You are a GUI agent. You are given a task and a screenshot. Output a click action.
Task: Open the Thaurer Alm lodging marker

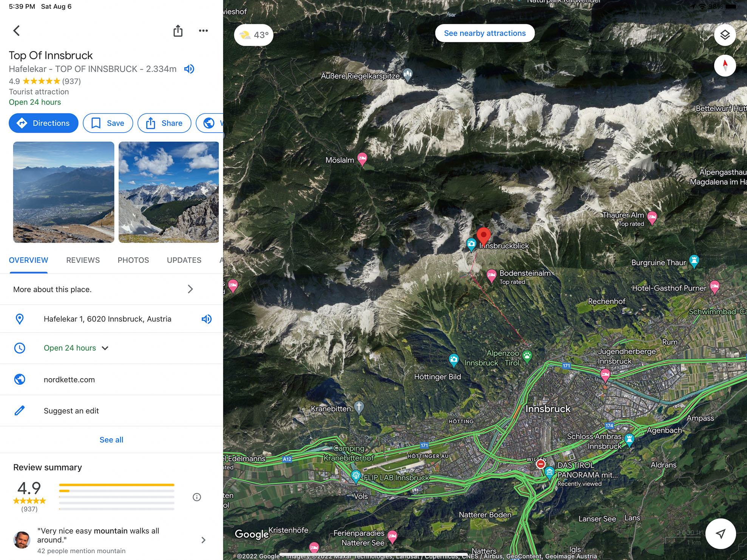click(652, 218)
